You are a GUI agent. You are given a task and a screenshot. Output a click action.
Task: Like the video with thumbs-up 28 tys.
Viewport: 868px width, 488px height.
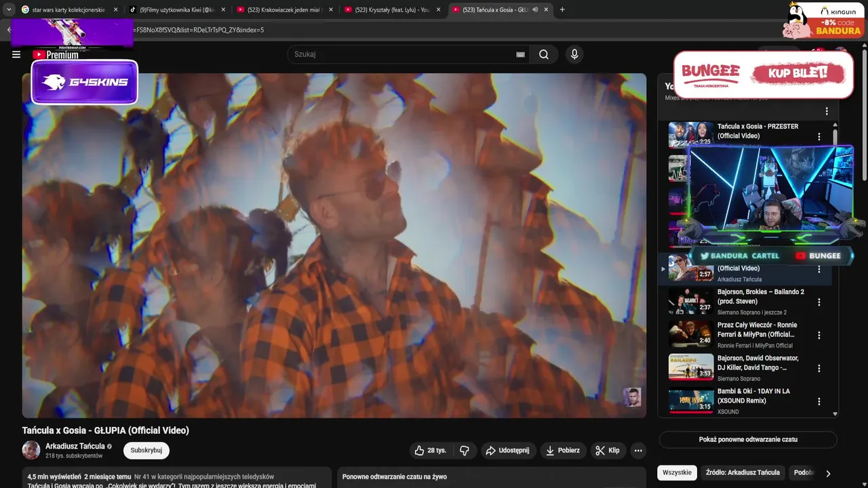(431, 450)
